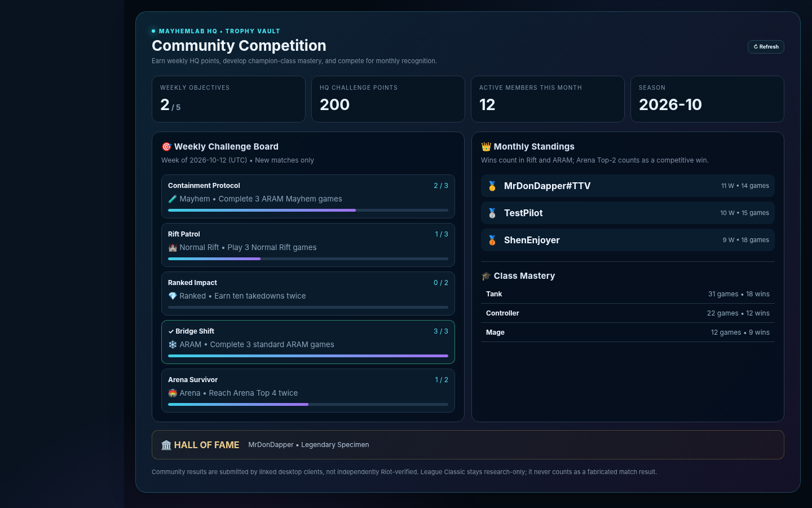The image size is (812, 508).
Task: Click the stadium icon in Arena Survivor
Action: click(x=173, y=393)
